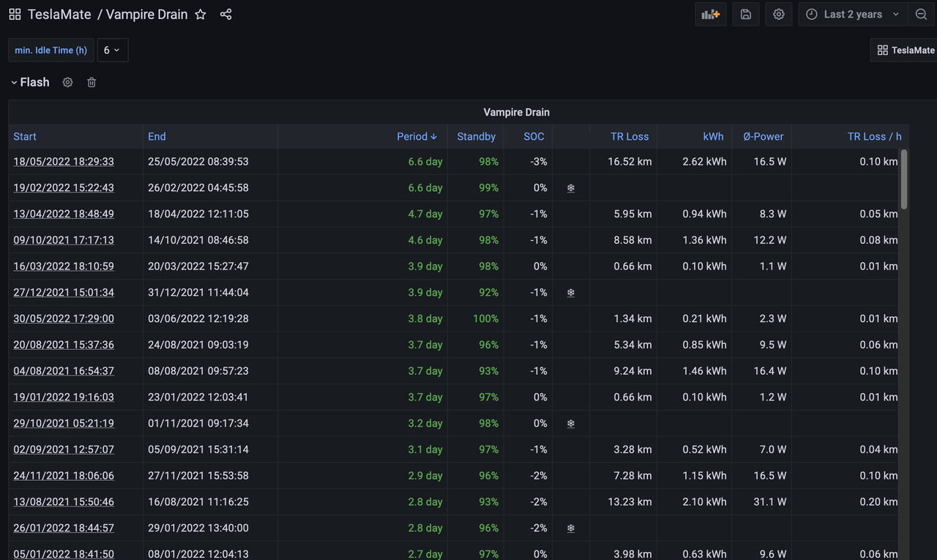Zoom out the time range
Image resolution: width=937 pixels, height=560 pixels.
click(921, 15)
